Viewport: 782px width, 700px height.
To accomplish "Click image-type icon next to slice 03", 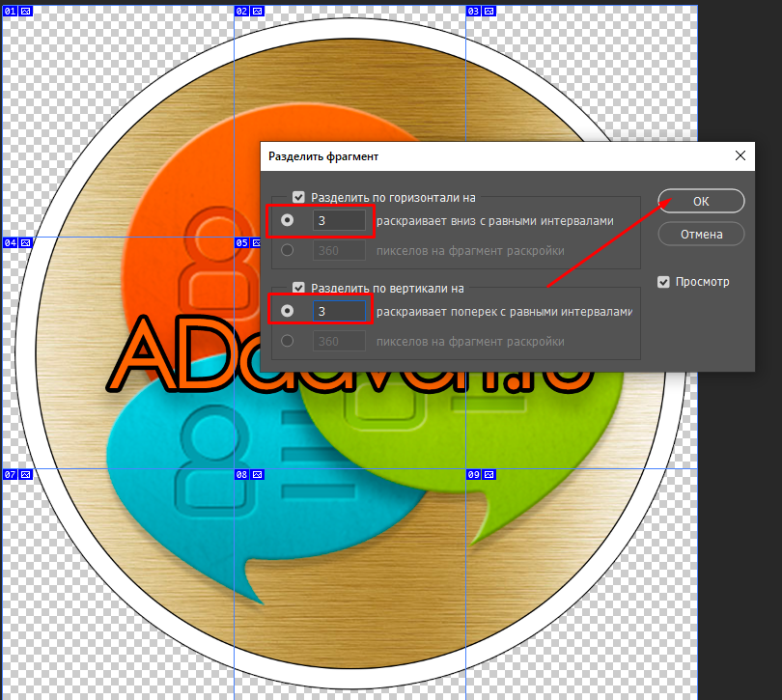I will (489, 11).
